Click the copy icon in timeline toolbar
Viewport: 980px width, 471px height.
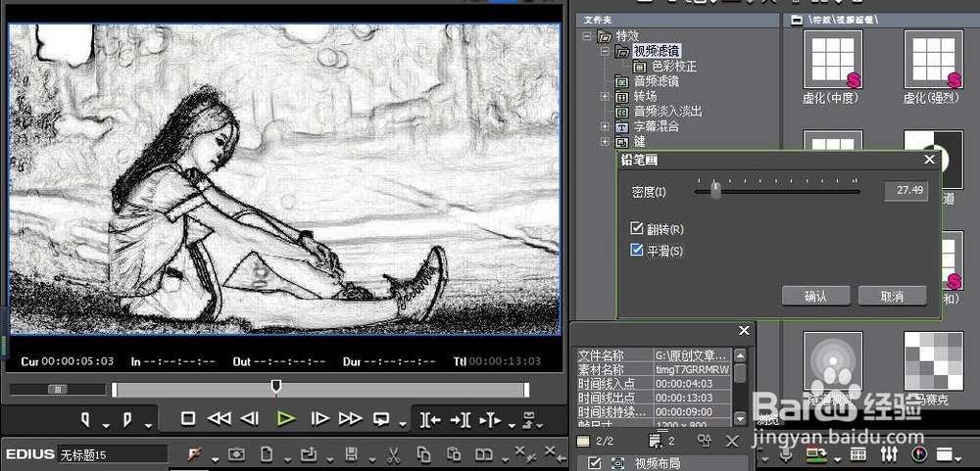pyautogui.click(x=423, y=454)
